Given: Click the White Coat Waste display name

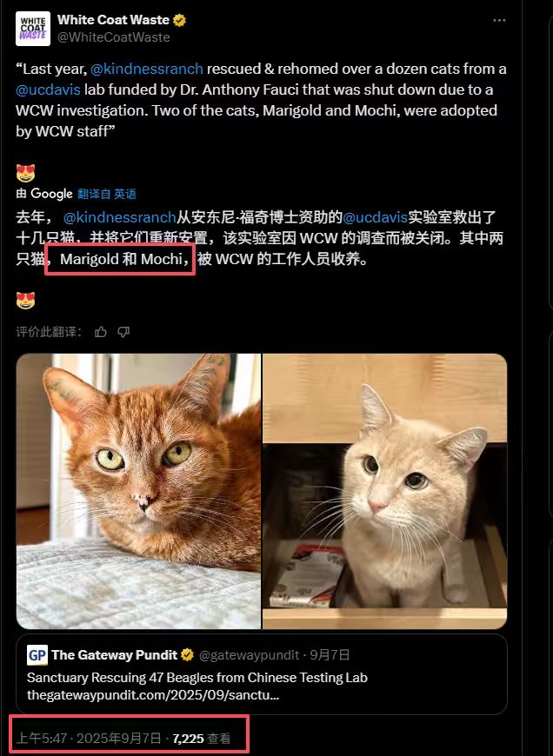Looking at the screenshot, I should pyautogui.click(x=113, y=20).
